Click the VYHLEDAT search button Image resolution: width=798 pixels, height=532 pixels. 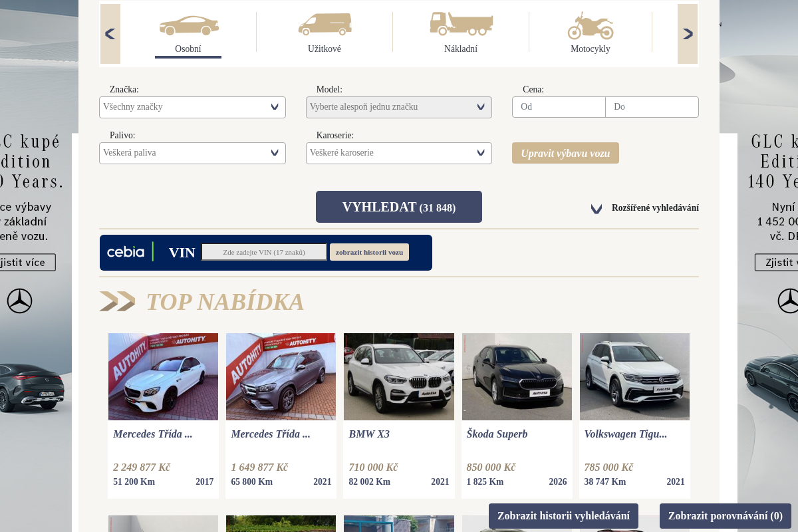pyautogui.click(x=399, y=207)
